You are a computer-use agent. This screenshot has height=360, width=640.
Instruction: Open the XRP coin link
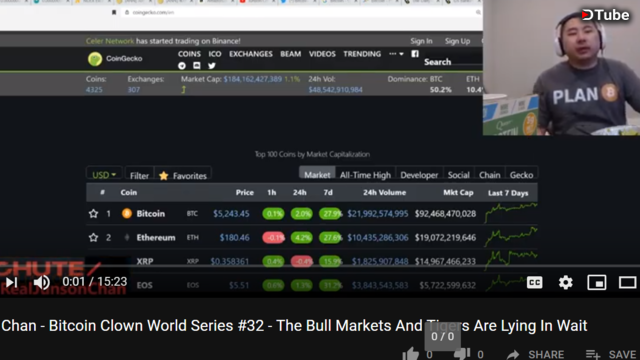coord(145,261)
